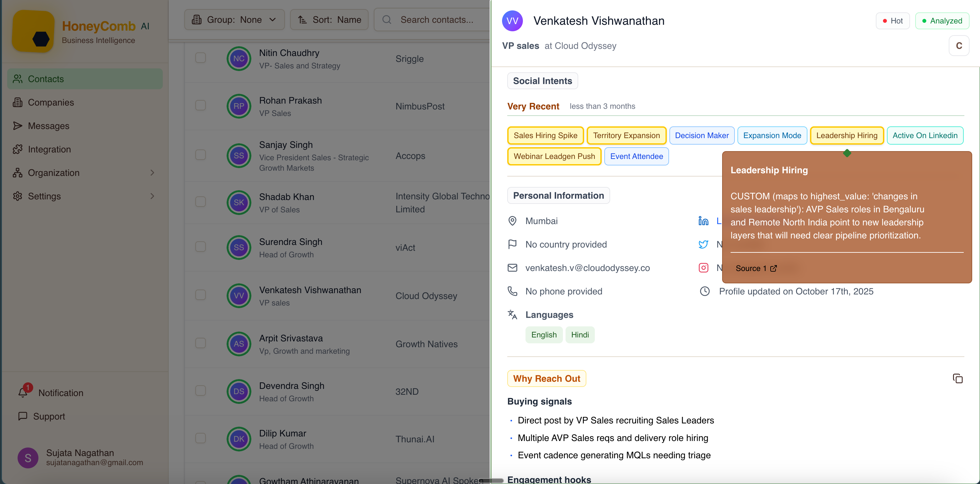
Task: Click the Search contacts field
Action: [436, 20]
